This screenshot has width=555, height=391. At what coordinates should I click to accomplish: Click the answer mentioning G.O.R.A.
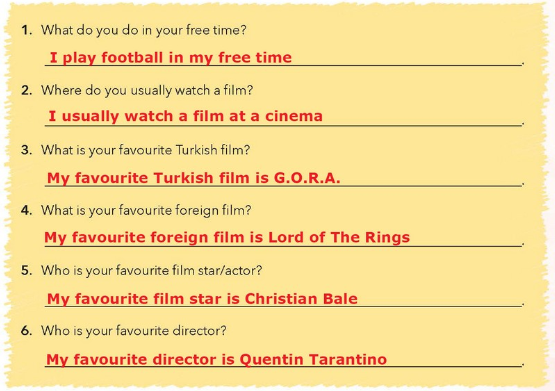click(x=194, y=178)
